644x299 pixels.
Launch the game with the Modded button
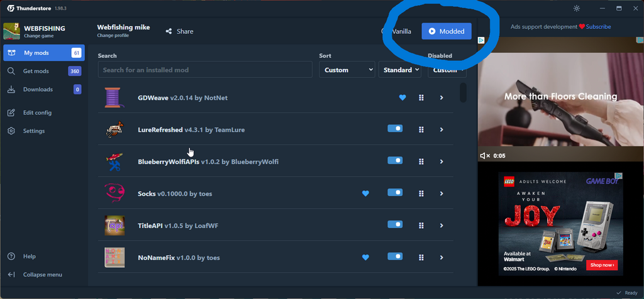pos(446,31)
